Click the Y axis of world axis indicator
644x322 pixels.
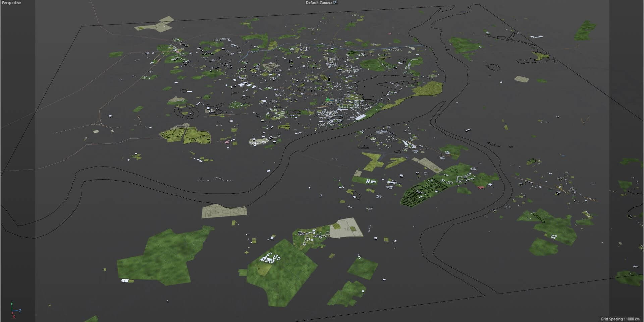click(12, 304)
